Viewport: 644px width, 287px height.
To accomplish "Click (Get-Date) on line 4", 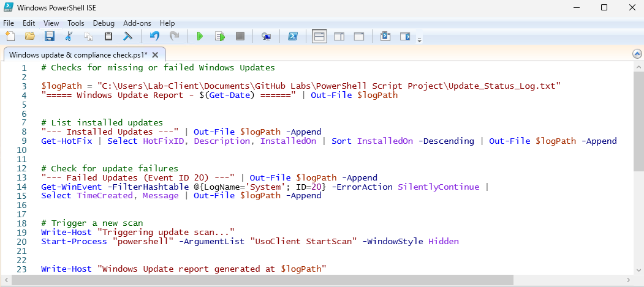I will pyautogui.click(x=230, y=95).
